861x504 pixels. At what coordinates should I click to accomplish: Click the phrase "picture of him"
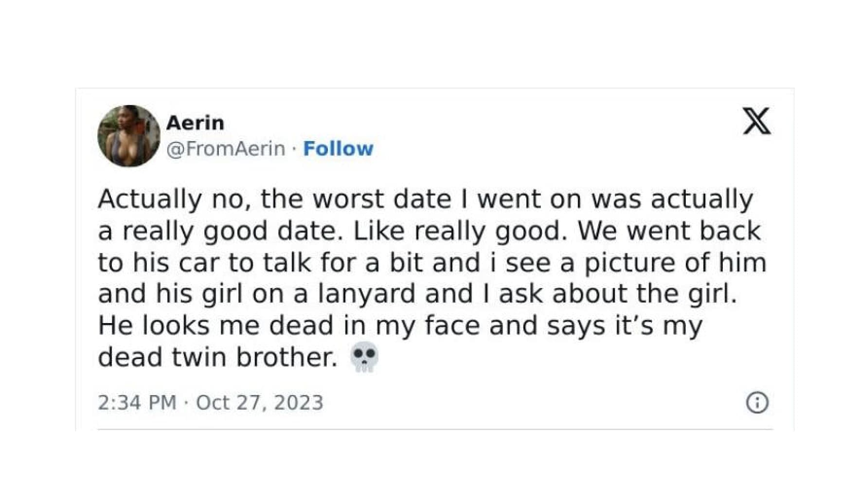(675, 263)
